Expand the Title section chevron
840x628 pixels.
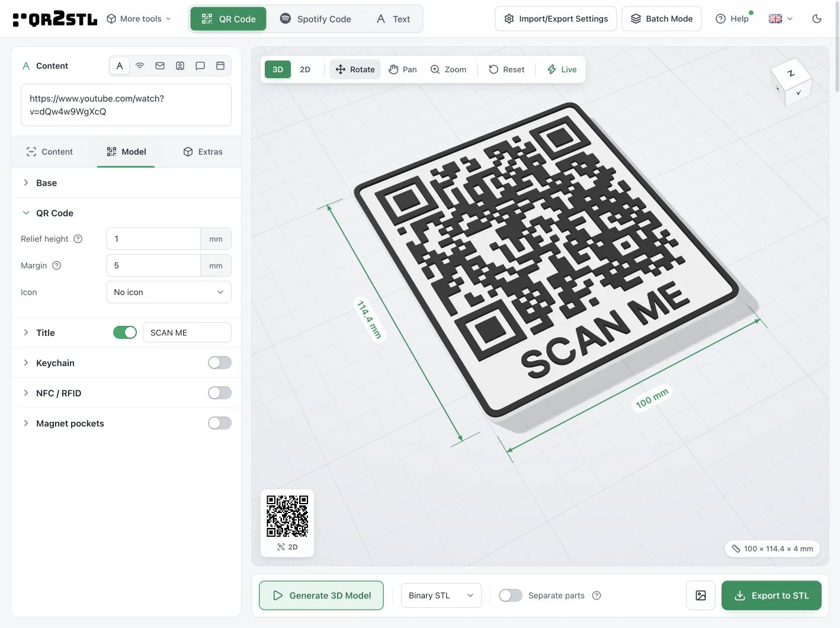26,332
